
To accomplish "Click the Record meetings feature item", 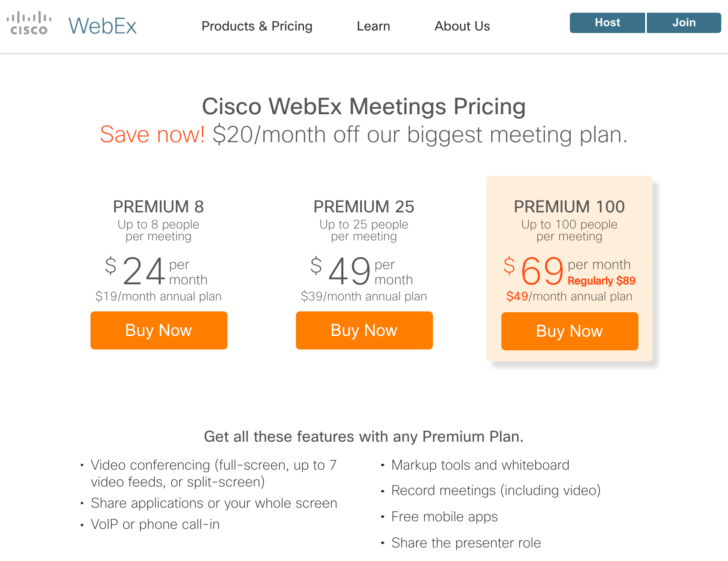I will 496,490.
